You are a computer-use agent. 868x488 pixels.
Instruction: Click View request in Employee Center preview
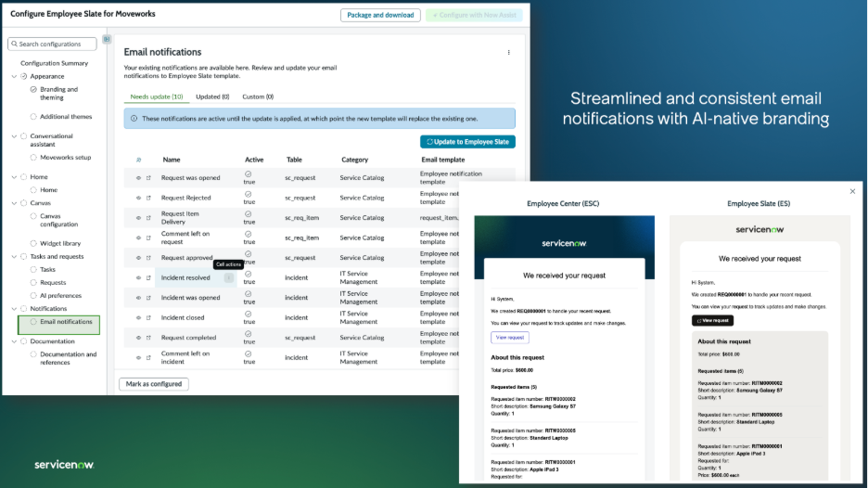click(x=510, y=338)
